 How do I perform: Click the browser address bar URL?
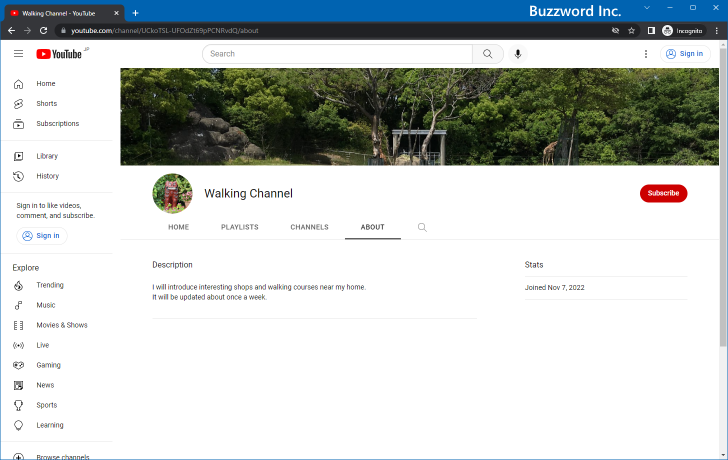[164, 31]
